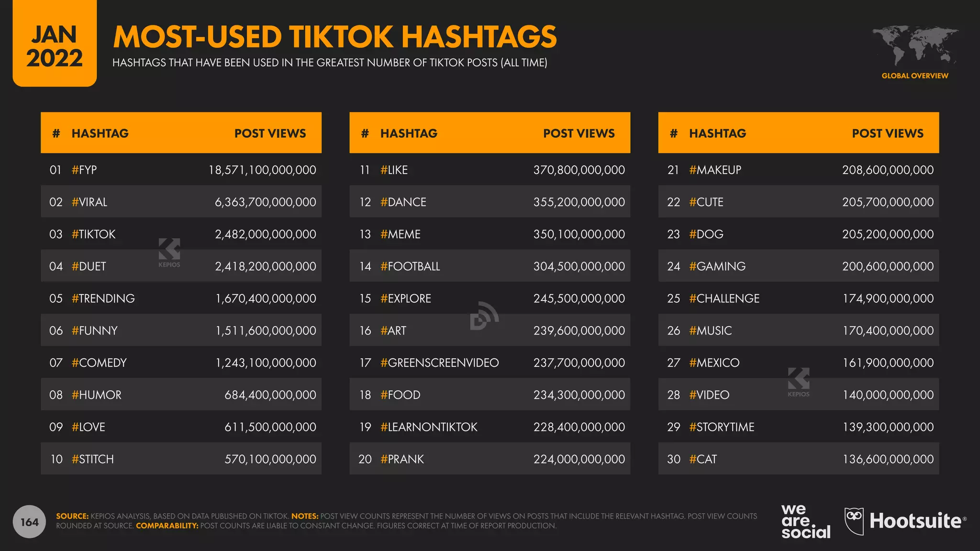This screenshot has width=980, height=551.
Task: Click the Most-Used TikTok Hashtags title
Action: tap(335, 37)
